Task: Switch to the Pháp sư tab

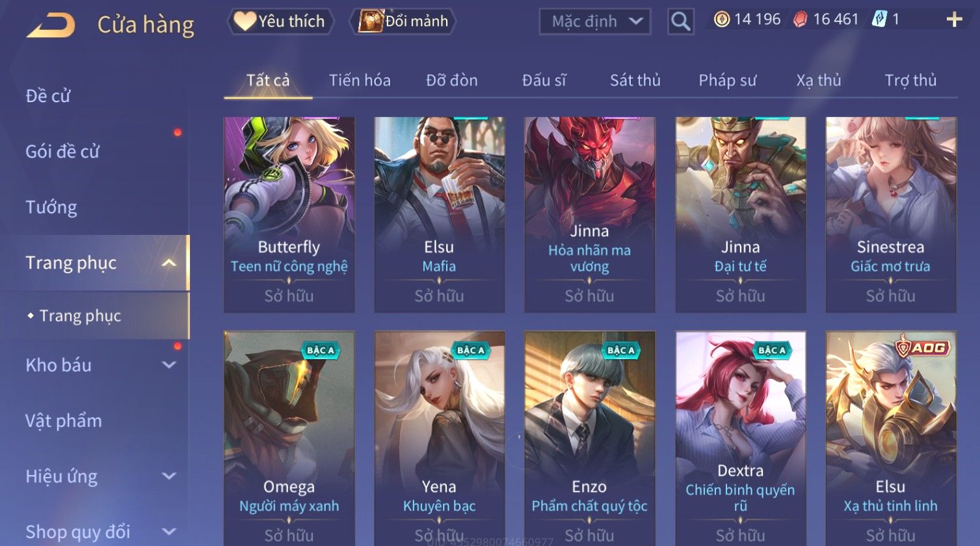Action: [x=728, y=80]
